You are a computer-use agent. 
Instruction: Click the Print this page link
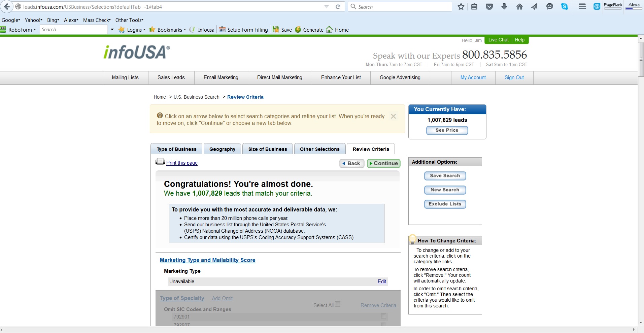tap(182, 163)
